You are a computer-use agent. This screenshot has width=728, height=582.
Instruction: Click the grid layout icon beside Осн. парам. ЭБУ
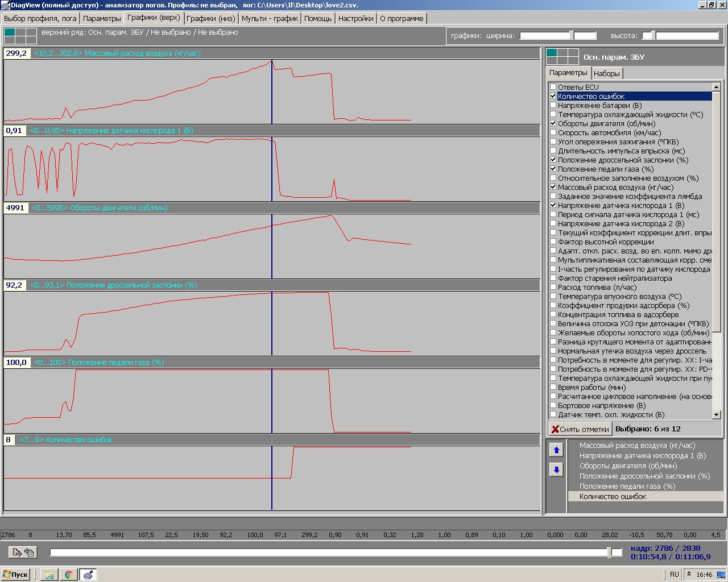(562, 57)
